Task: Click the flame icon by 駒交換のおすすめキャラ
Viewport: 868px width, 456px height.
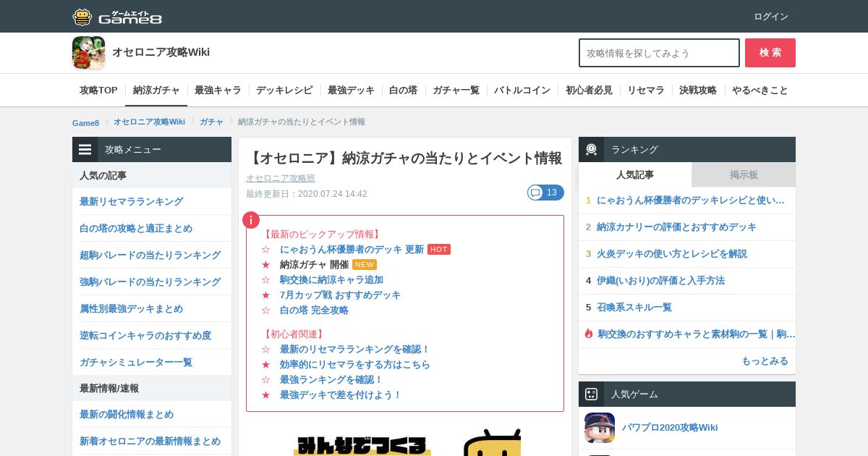Action: pyautogui.click(x=589, y=334)
